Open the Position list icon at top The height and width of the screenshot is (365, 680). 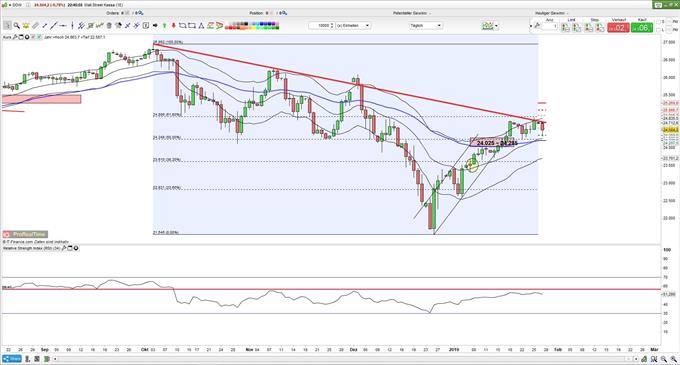[283, 13]
